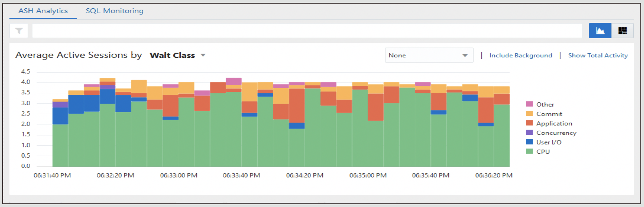Open the None selection combo box
The width and height of the screenshot is (644, 207).
423,55
